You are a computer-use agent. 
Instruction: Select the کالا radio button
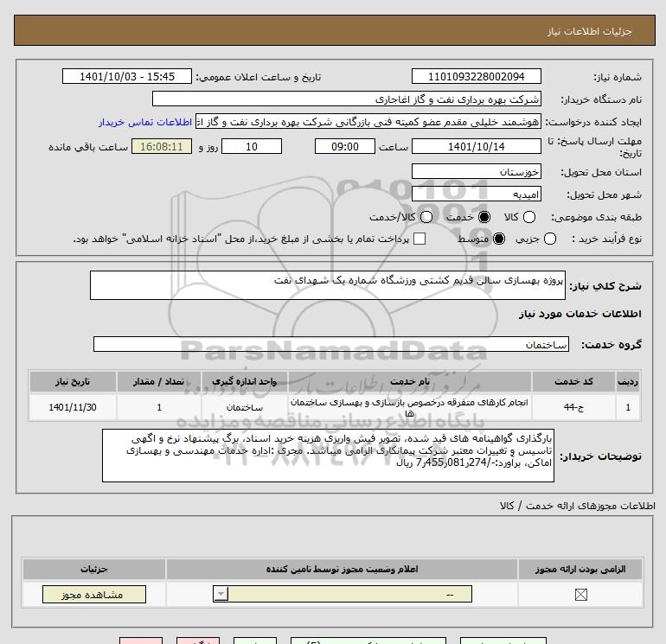[x=529, y=217]
